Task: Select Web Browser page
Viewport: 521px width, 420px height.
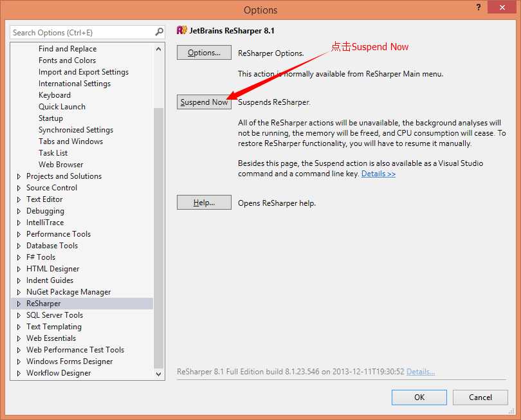Action: pos(61,165)
